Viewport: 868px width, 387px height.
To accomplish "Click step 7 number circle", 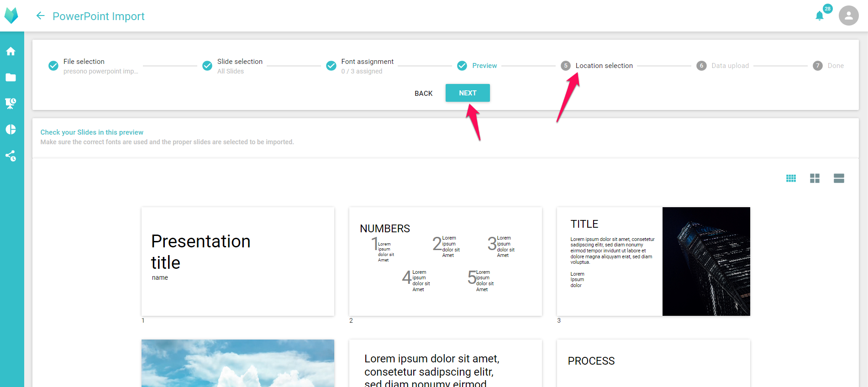I will [818, 66].
